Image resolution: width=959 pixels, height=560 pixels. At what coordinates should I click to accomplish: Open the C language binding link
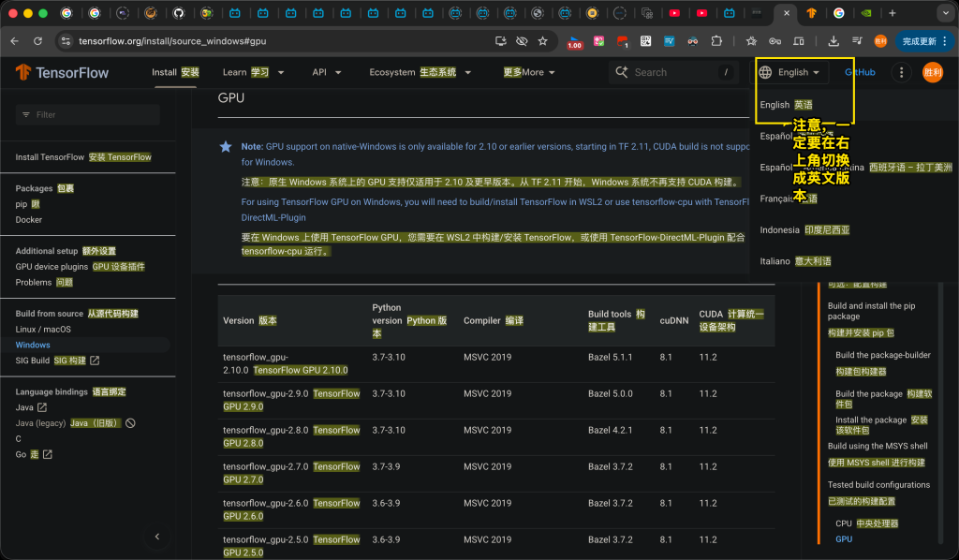click(x=19, y=438)
